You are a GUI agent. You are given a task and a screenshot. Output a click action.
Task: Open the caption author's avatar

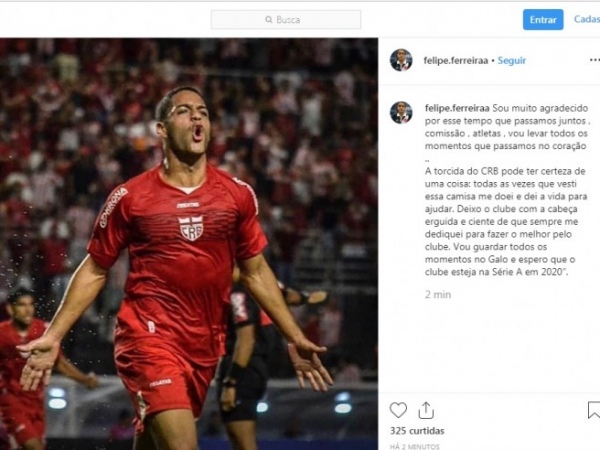pyautogui.click(x=401, y=112)
